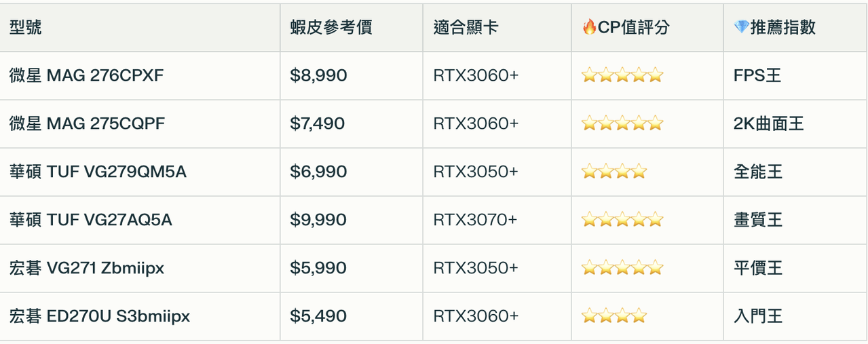Click the 微星 MAG 276CPXF model name
Screen dimensions: 868x344
(87, 75)
